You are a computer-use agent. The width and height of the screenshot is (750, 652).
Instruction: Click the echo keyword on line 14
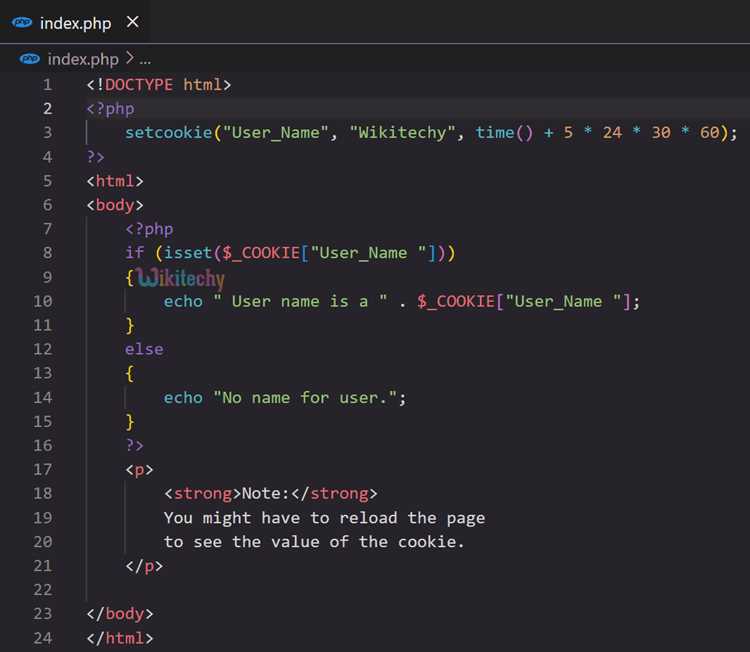click(183, 398)
